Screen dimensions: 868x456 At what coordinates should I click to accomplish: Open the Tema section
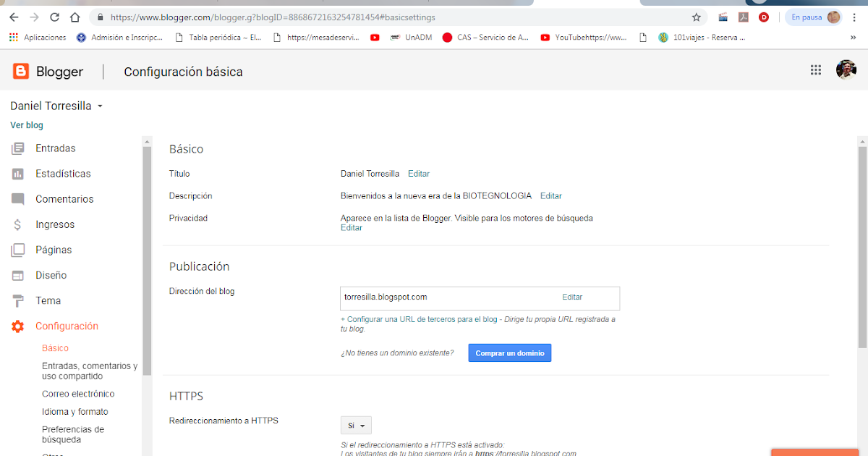pos(48,300)
